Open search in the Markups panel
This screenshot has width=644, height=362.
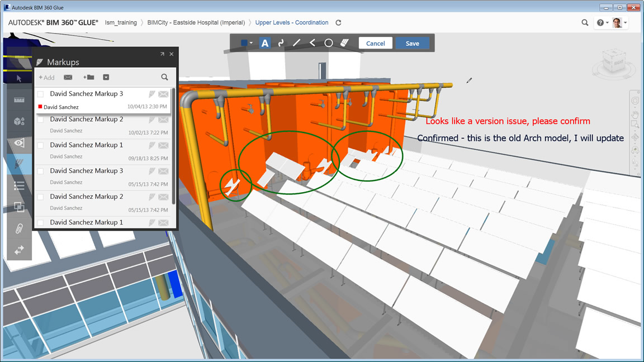point(164,77)
